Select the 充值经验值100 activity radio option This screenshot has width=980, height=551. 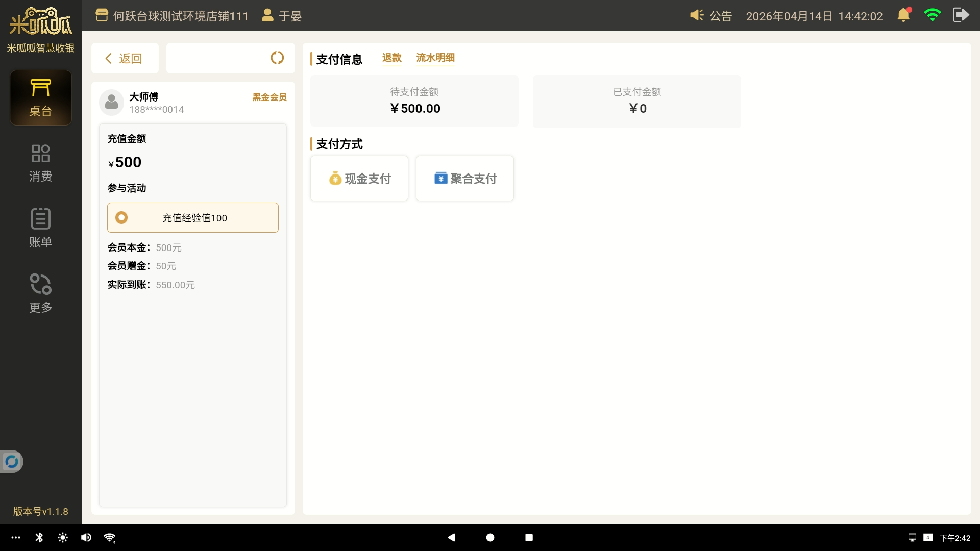[x=121, y=218]
